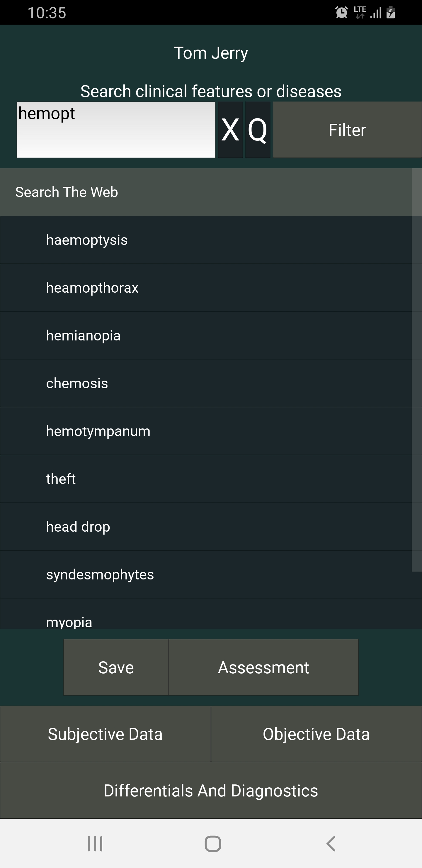Select syndesmophytes list entry
Screen dimensions: 422x868
100,574
